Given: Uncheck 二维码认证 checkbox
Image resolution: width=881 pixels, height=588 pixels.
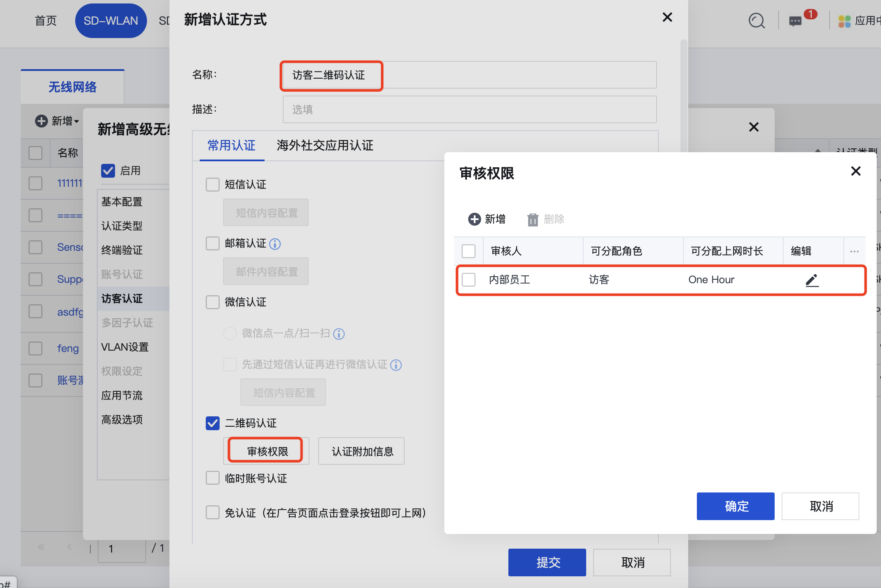Looking at the screenshot, I should click(x=212, y=423).
